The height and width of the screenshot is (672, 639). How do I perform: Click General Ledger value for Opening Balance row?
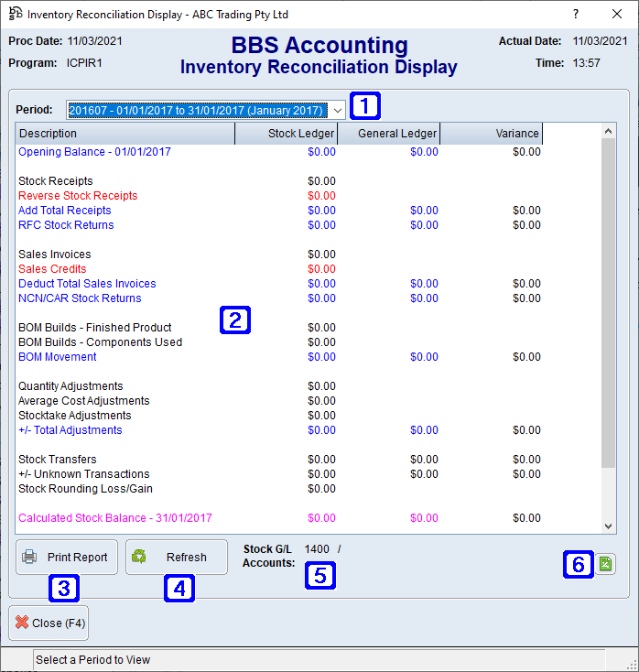424,152
